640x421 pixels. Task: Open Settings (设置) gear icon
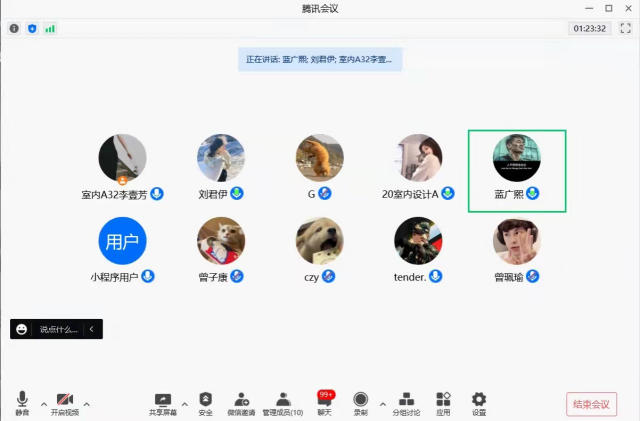(x=479, y=400)
